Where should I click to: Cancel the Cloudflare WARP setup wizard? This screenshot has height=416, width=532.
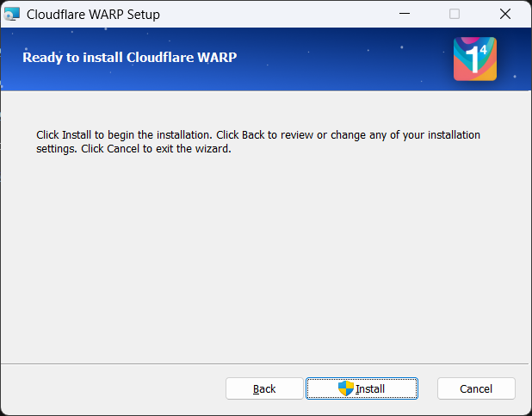pos(476,388)
